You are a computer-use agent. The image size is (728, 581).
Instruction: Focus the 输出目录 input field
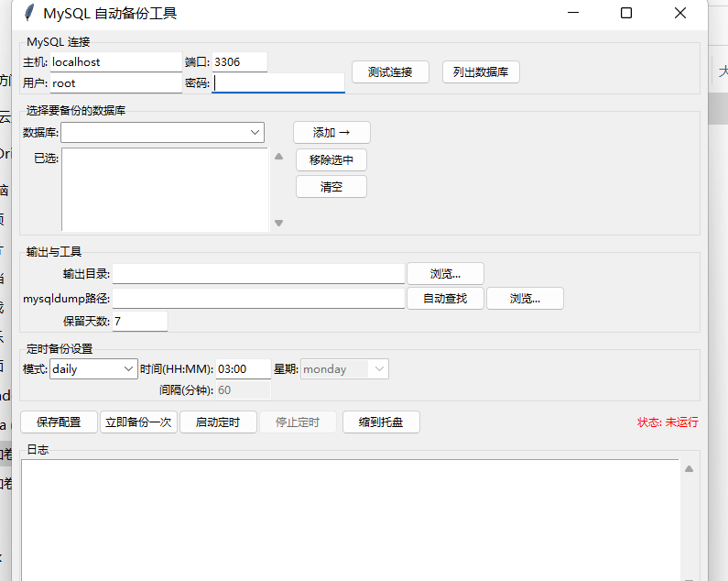pyautogui.click(x=258, y=274)
